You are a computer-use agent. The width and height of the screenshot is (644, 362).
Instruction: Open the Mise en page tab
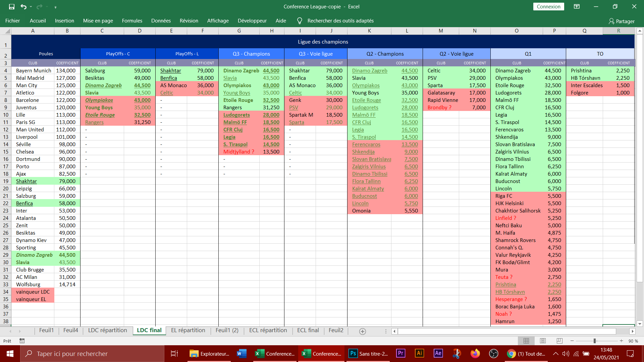tap(98, 21)
